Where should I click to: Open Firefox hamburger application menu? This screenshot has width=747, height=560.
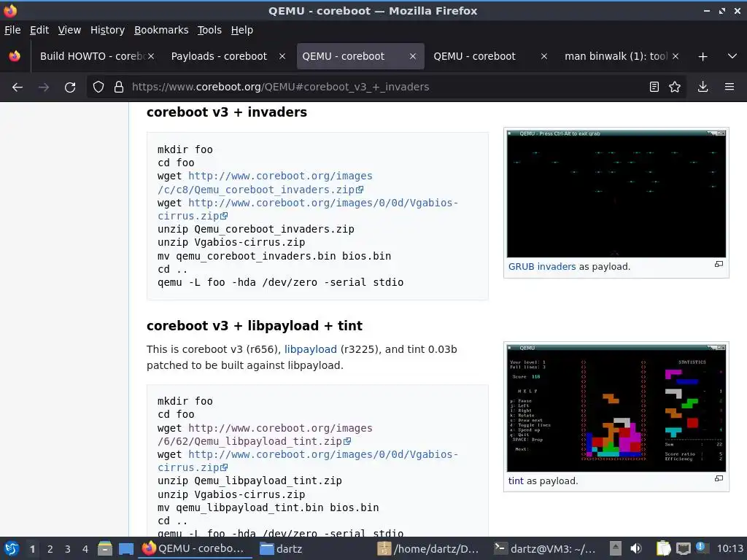(729, 87)
